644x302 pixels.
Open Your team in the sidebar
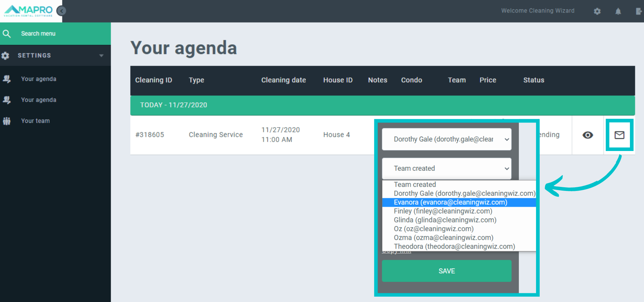36,121
